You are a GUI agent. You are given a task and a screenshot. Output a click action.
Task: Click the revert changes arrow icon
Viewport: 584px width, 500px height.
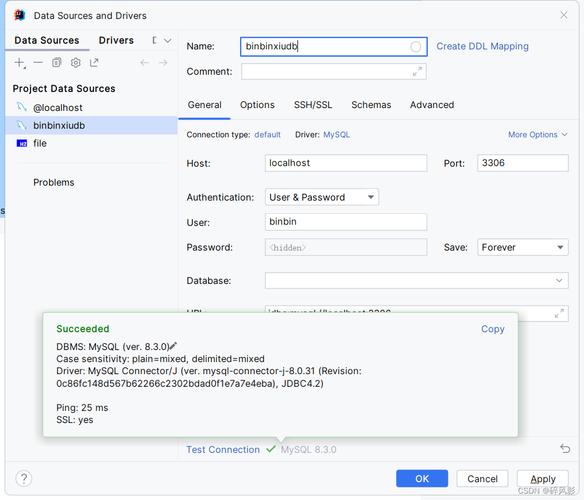pos(565,449)
